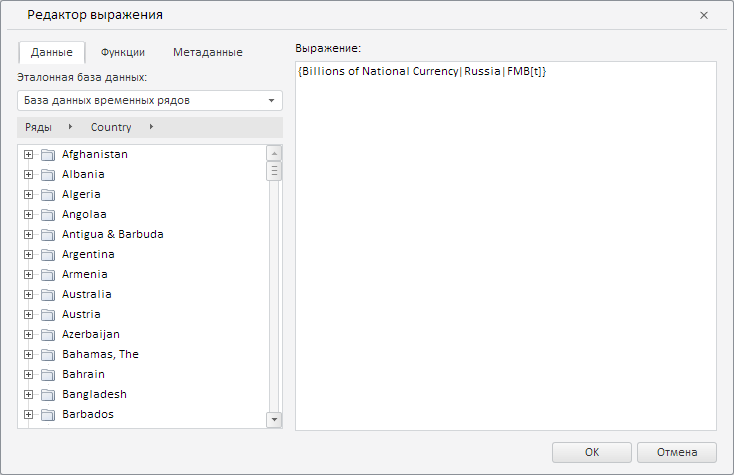
Task: Click the folder icon beside Algeria
Action: pyautogui.click(x=47, y=195)
